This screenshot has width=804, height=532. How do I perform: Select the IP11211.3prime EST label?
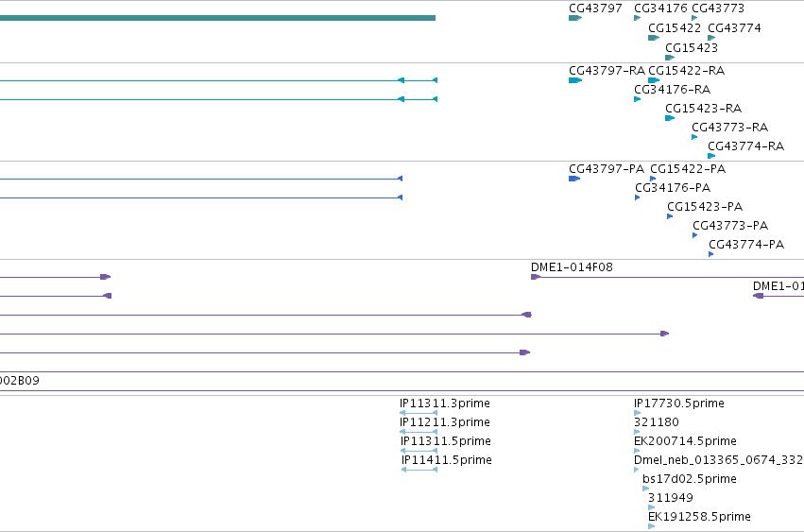click(x=445, y=422)
